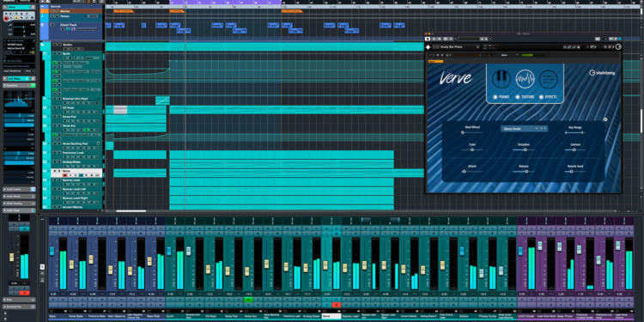Image resolution: width=644 pixels, height=322 pixels.
Task: Click the top icon on mixer left edge
Action: (x=42, y=267)
